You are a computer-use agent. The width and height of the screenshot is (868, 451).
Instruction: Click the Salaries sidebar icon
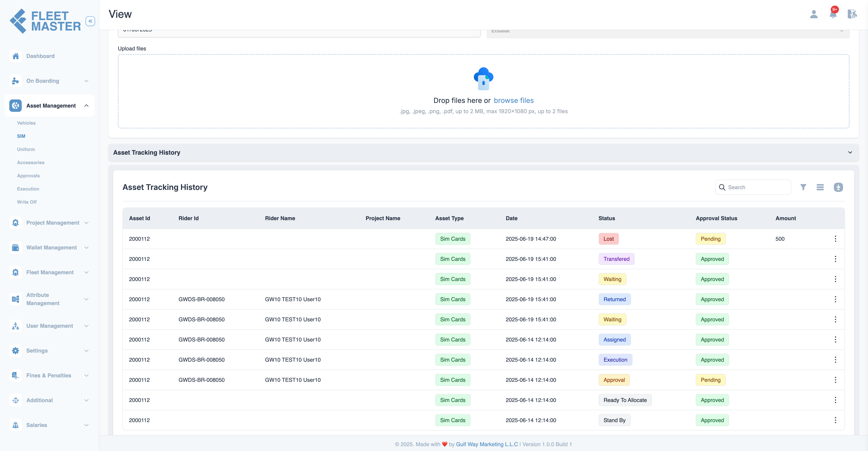point(16,425)
